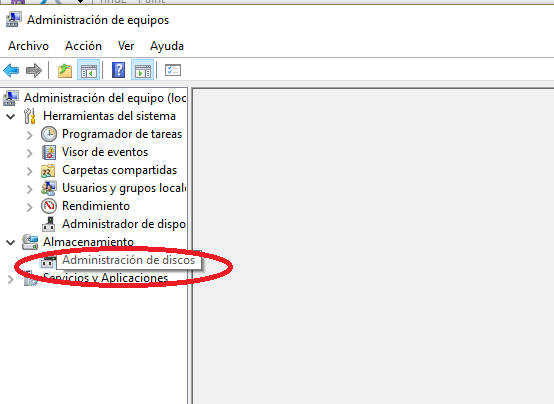Open the Ver menu
The height and width of the screenshot is (404, 554).
[x=126, y=46]
